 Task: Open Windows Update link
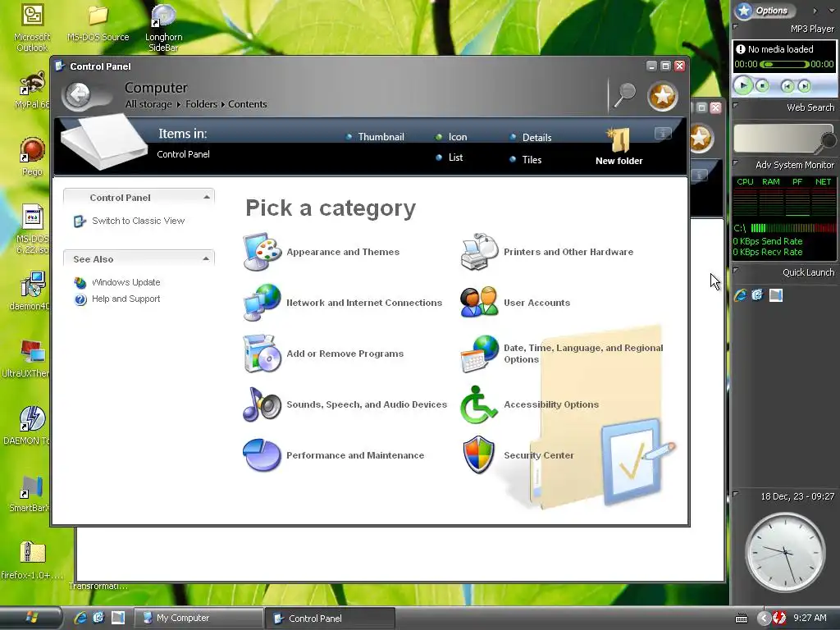pyautogui.click(x=126, y=282)
